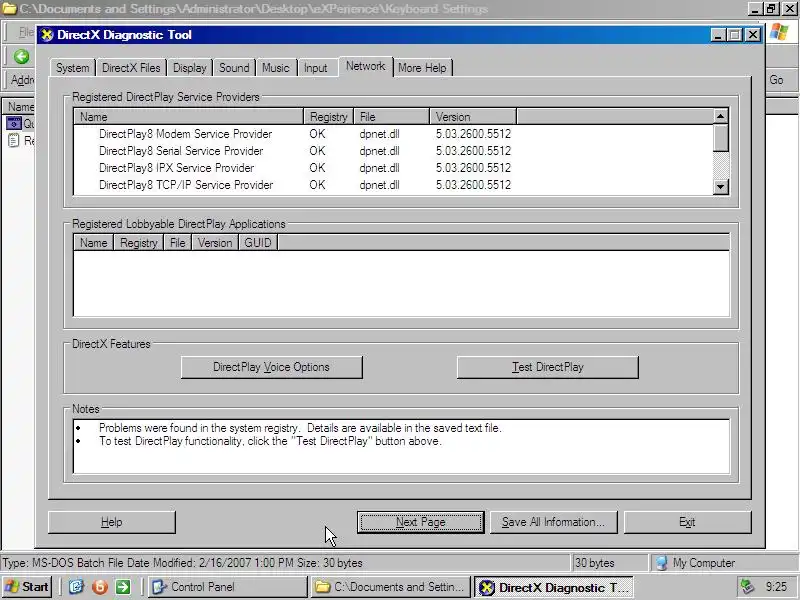Click the green arrow Quick Launch icon
The height and width of the screenshot is (600, 800).
[123, 587]
